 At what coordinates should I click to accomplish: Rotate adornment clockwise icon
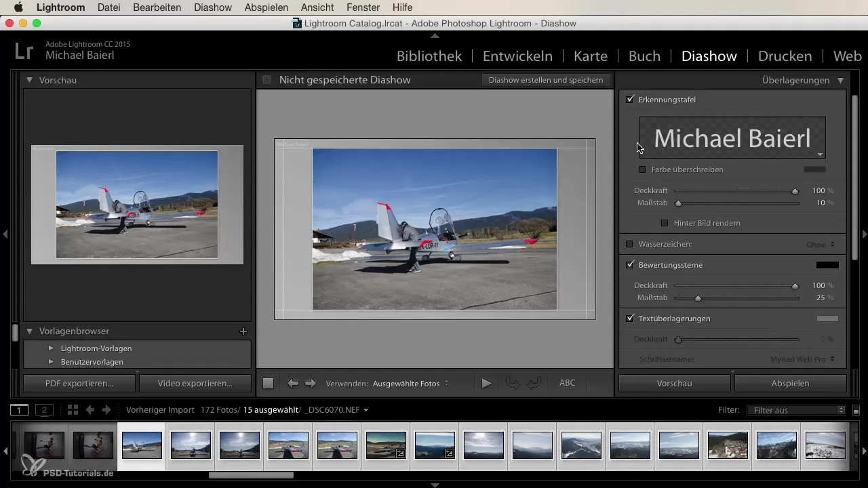534,384
